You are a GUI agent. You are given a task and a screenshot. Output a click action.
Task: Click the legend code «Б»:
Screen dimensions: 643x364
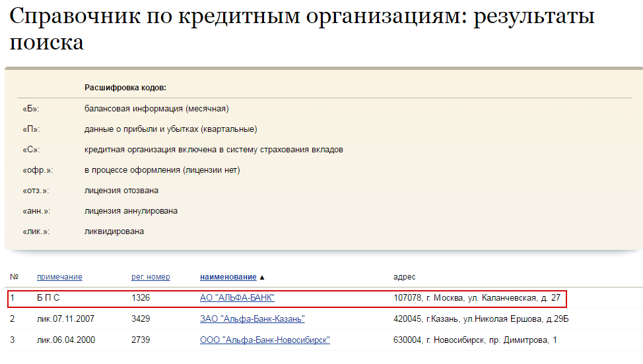(31, 109)
